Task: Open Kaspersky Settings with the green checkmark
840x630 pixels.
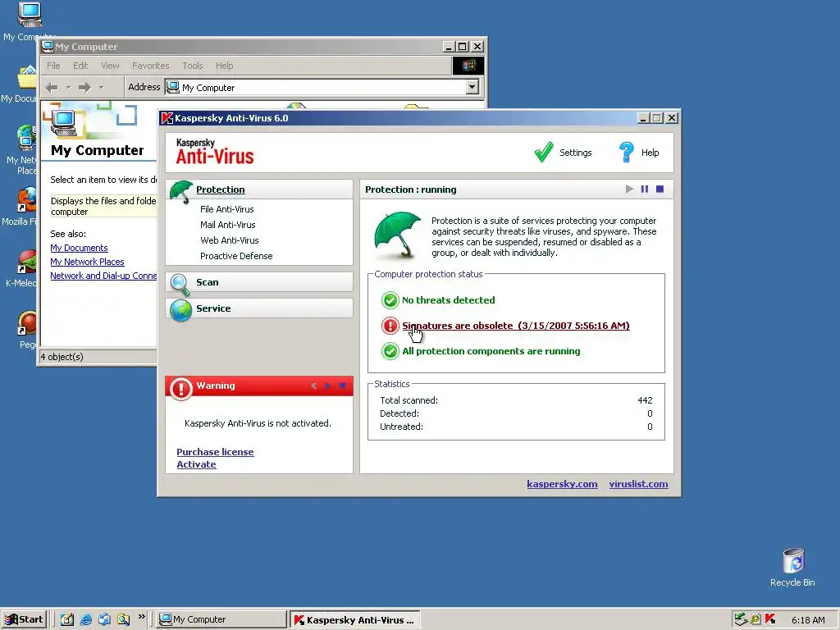Action: (544, 152)
